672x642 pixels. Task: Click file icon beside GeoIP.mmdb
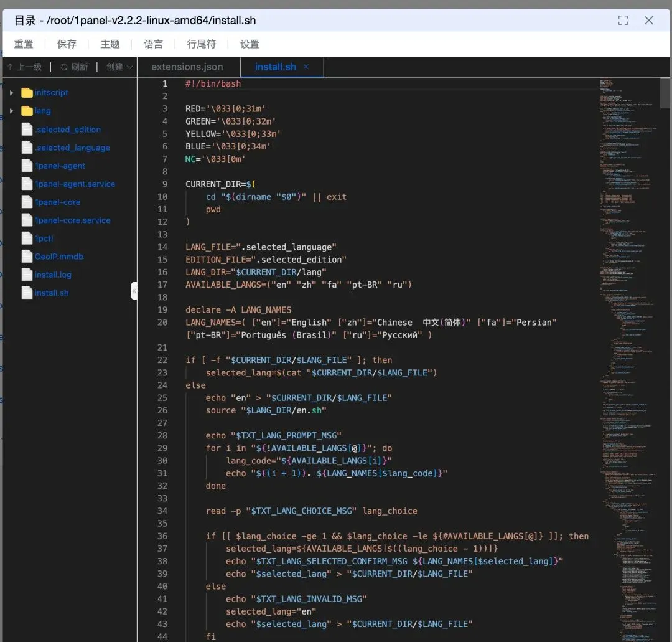tap(27, 257)
